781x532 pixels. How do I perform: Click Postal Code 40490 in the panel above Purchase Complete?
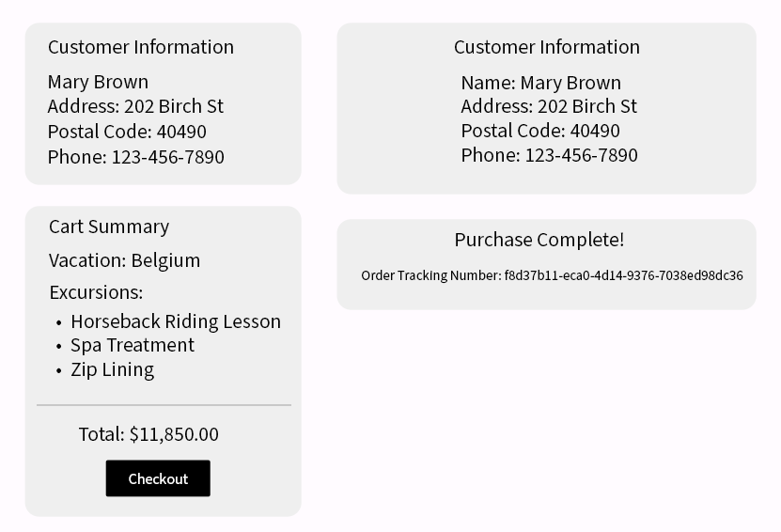540,131
